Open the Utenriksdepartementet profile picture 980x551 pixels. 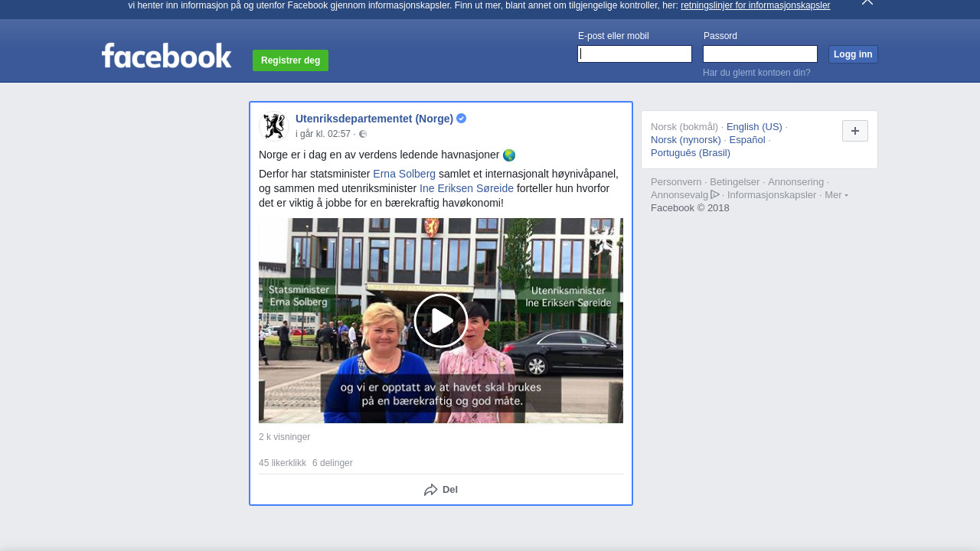click(x=273, y=126)
